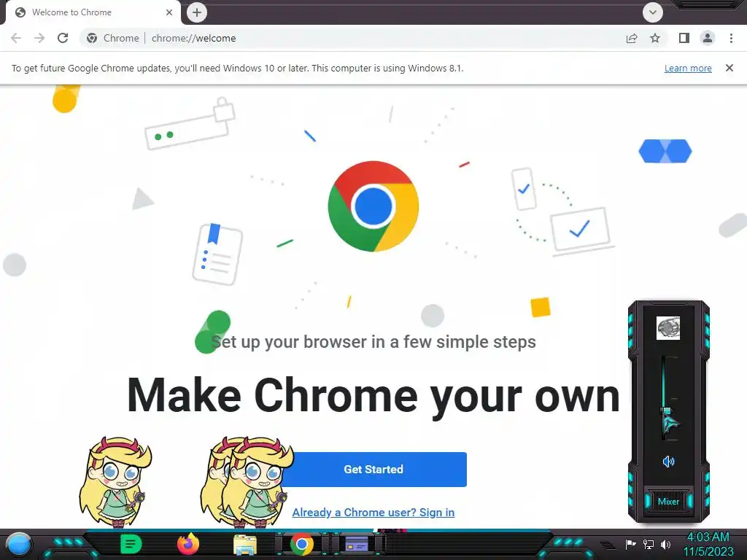Click the Get Started button
Screen dimensions: 747x560
[x=373, y=470]
